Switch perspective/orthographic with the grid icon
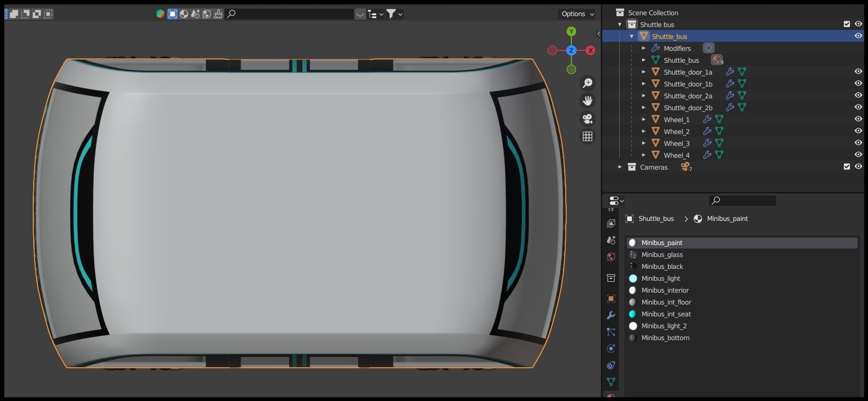Screen dimensions: 868x401 click(x=588, y=136)
